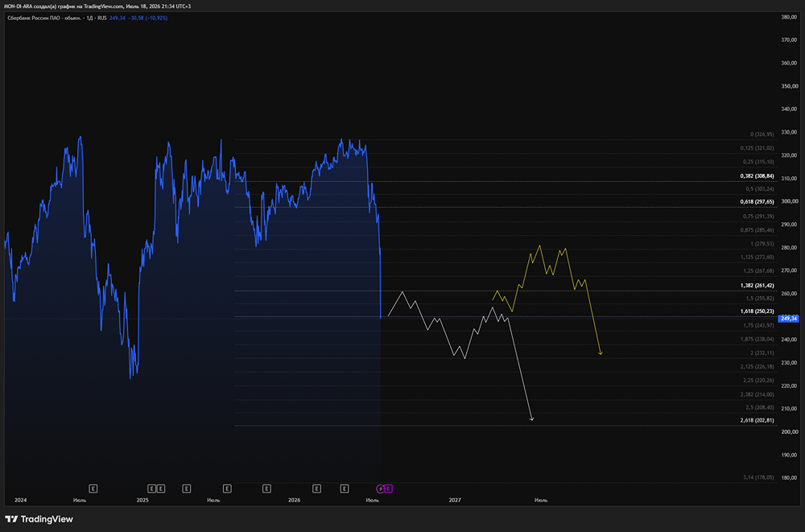Click the 380,00 price axis label
This screenshot has height=532, width=805.
[789, 17]
